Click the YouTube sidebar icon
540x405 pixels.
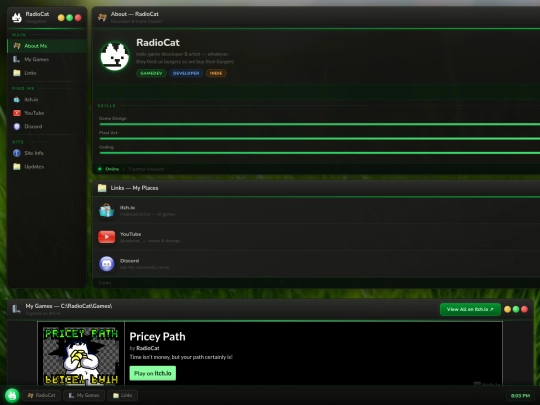coord(17,113)
